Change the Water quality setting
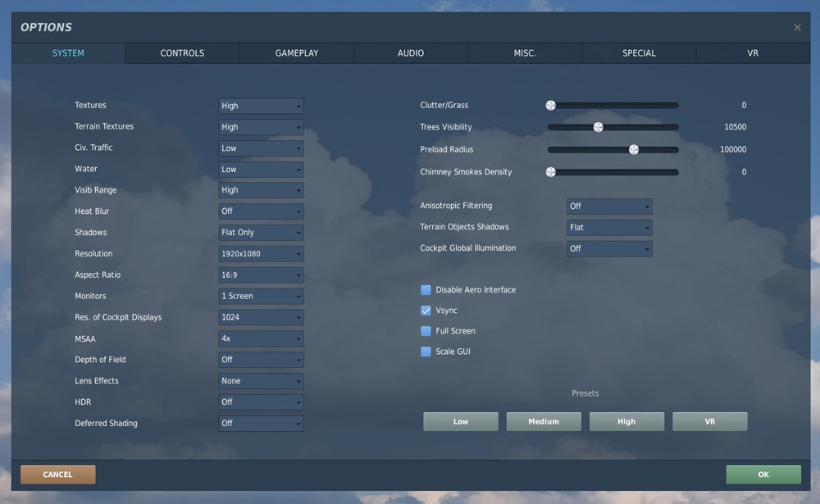This screenshot has height=504, width=820. 261,169
